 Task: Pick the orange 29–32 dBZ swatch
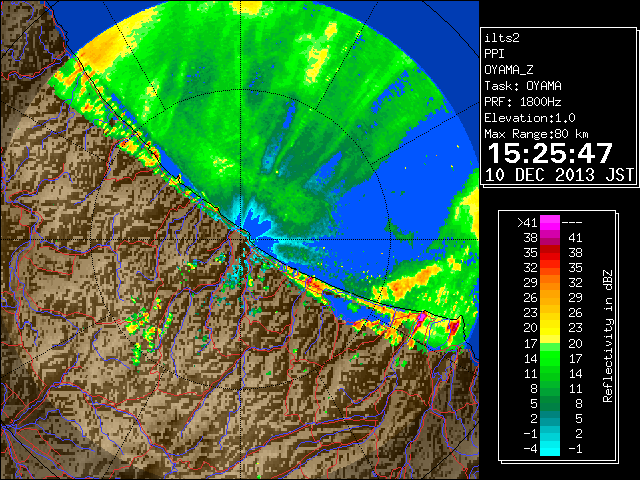[550, 283]
